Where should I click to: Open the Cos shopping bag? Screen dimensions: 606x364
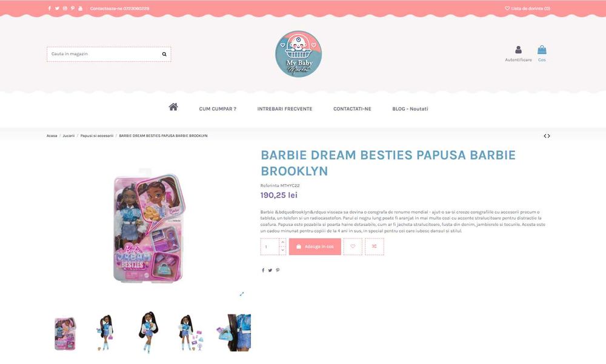point(542,50)
